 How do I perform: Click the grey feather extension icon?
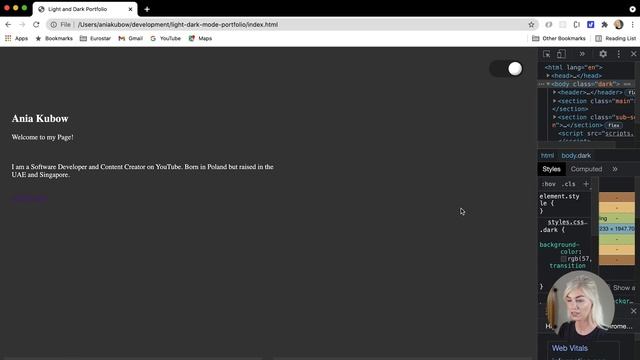pos(549,24)
